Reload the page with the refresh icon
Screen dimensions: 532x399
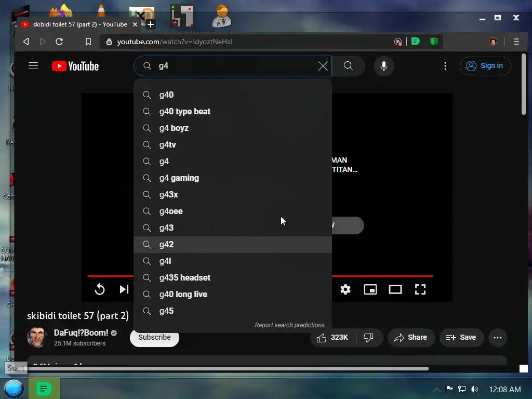pos(59,42)
